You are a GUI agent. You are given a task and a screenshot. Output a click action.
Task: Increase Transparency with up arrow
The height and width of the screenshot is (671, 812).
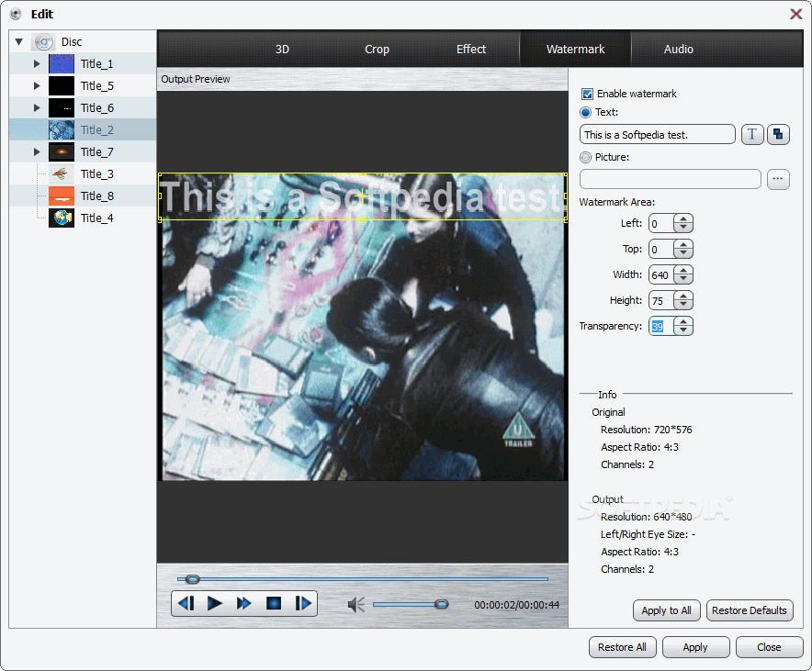(683, 321)
